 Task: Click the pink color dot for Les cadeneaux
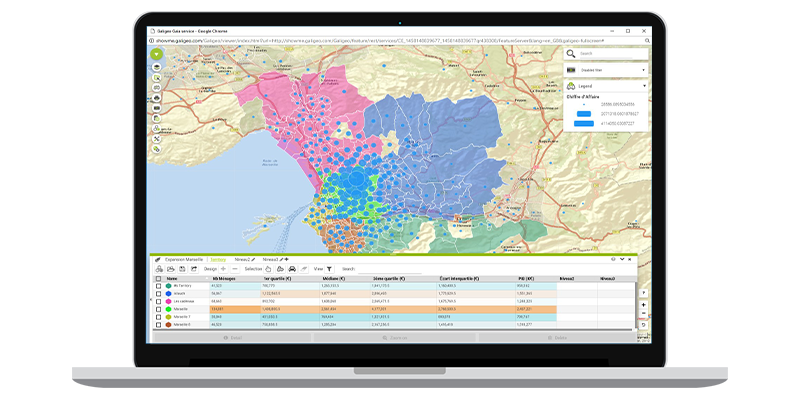click(x=170, y=300)
